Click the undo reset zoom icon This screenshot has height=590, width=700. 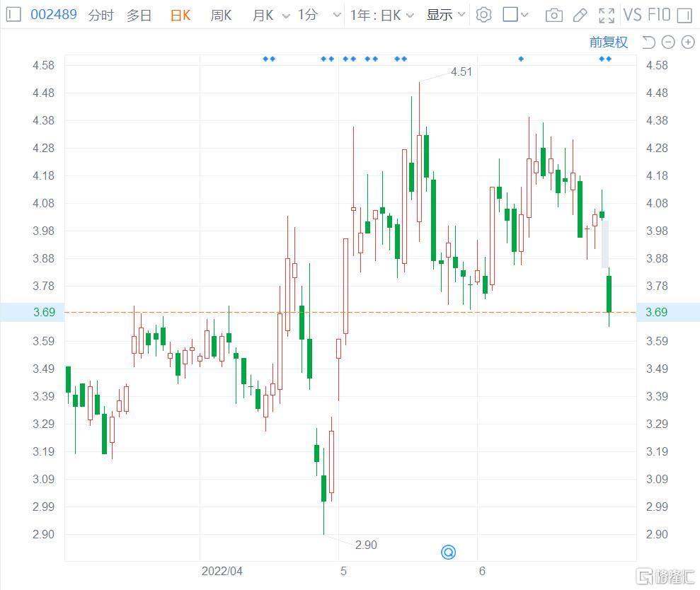tap(648, 42)
